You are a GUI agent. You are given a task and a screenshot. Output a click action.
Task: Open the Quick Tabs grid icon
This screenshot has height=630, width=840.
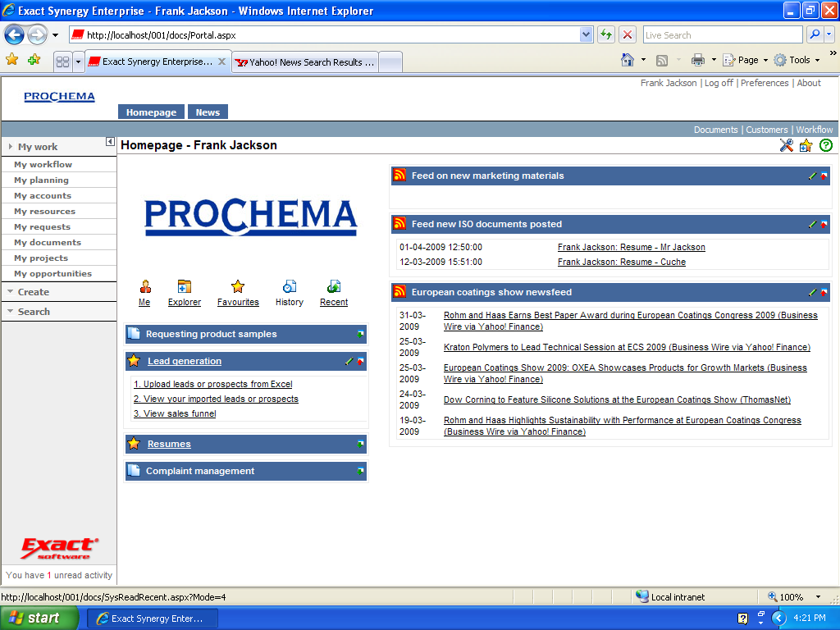[x=62, y=62]
